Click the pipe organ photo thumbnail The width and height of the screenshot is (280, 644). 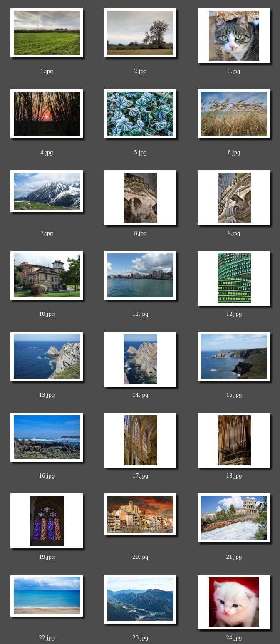click(x=234, y=440)
